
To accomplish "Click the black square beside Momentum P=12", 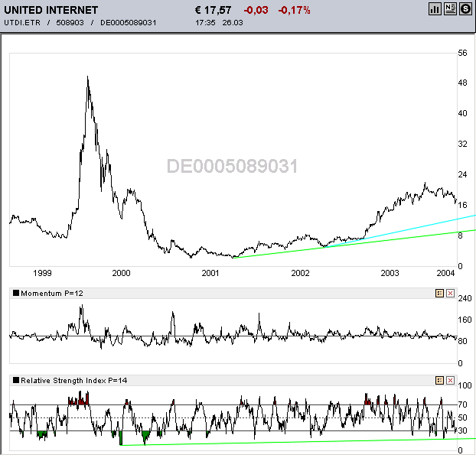I will coord(16,293).
